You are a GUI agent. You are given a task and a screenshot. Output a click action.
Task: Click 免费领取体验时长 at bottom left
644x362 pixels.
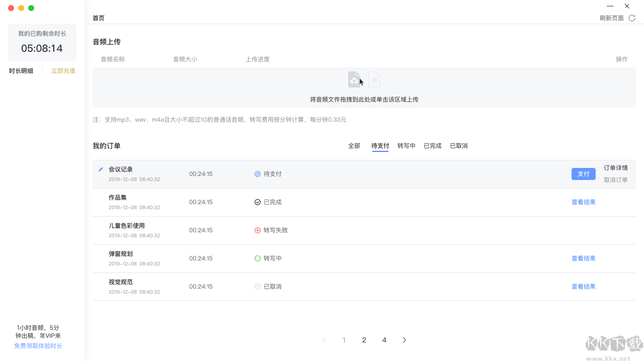click(x=38, y=345)
